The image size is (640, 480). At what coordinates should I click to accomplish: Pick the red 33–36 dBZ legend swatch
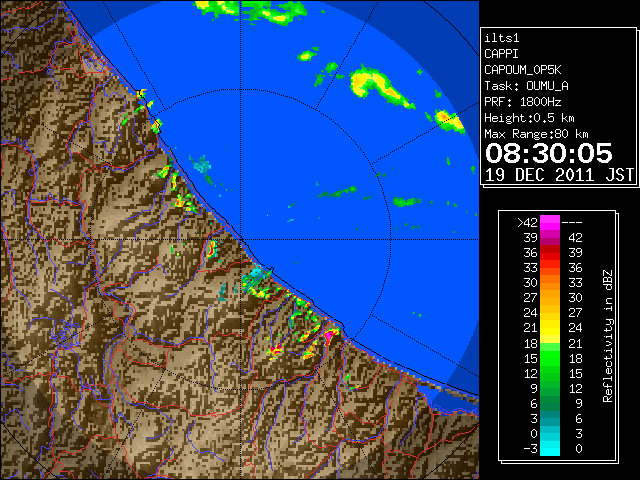click(x=550, y=268)
